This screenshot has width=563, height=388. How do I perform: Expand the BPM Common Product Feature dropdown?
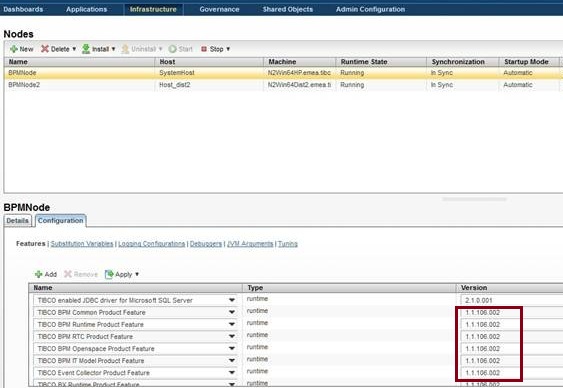click(232, 312)
